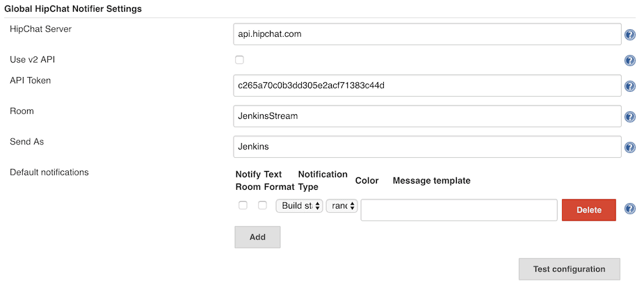
Task: Click the Send As text box
Action: [x=427, y=147]
